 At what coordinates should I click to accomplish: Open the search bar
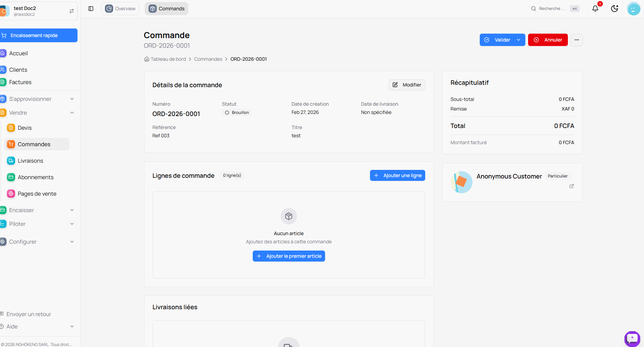550,8
